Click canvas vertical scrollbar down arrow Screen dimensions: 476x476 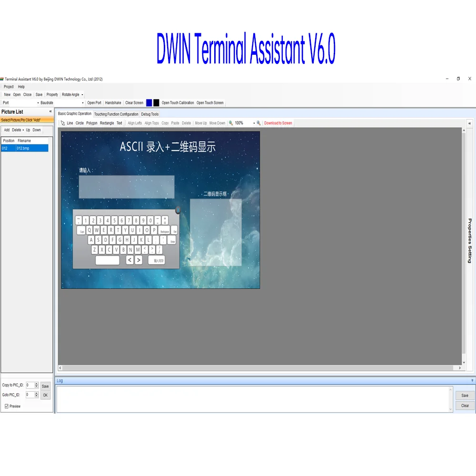point(464,362)
